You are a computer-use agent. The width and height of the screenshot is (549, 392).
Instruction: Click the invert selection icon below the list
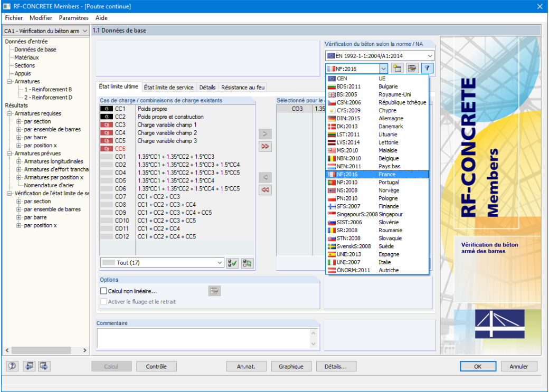coord(247,263)
